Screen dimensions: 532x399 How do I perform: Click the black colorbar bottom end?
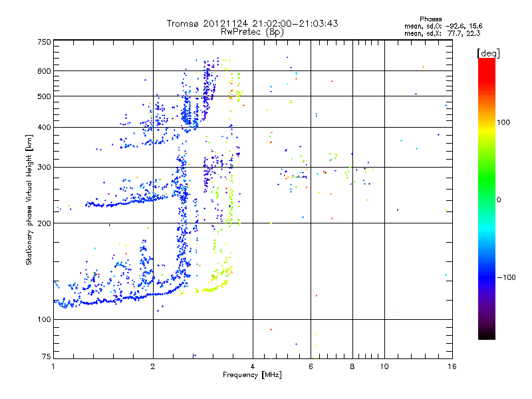point(487,335)
